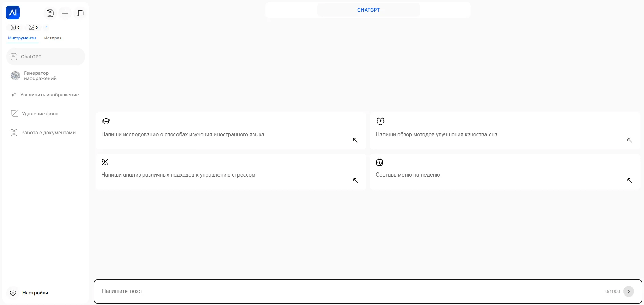
Task: Start a new chat with plus icon
Action: click(65, 13)
